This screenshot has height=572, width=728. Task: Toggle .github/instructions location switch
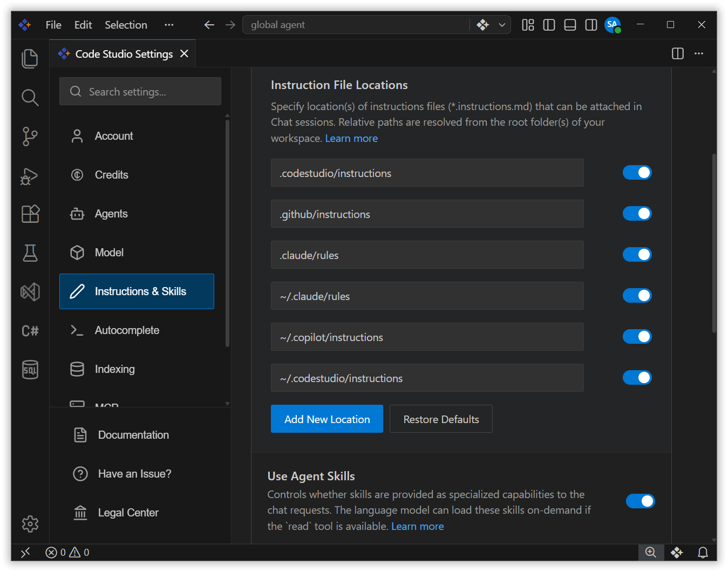click(637, 213)
